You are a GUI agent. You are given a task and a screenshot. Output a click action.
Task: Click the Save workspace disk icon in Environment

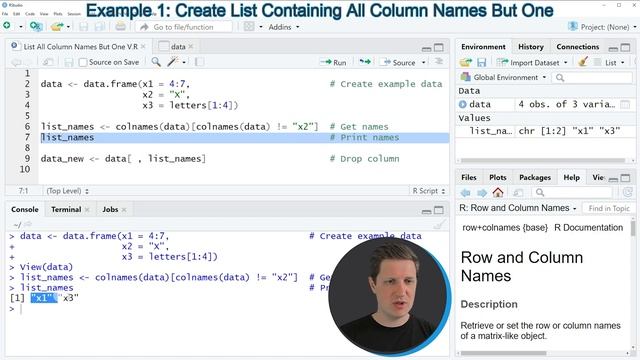pyautogui.click(x=482, y=62)
